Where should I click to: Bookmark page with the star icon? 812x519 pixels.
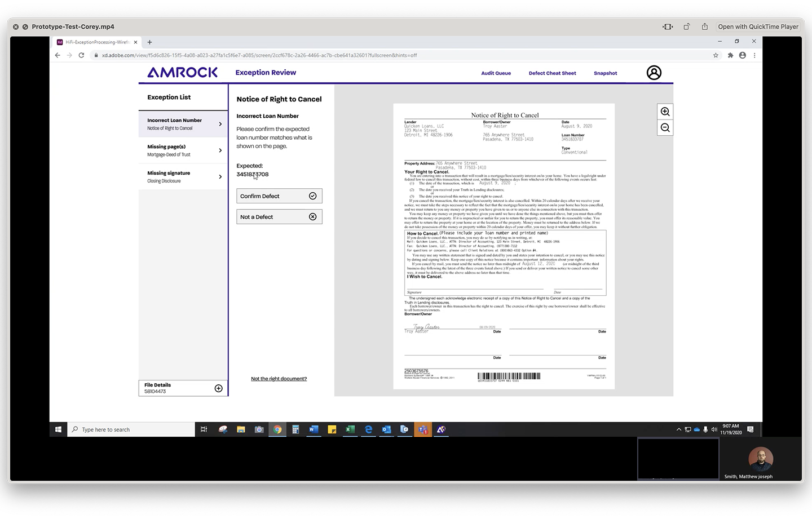click(716, 55)
